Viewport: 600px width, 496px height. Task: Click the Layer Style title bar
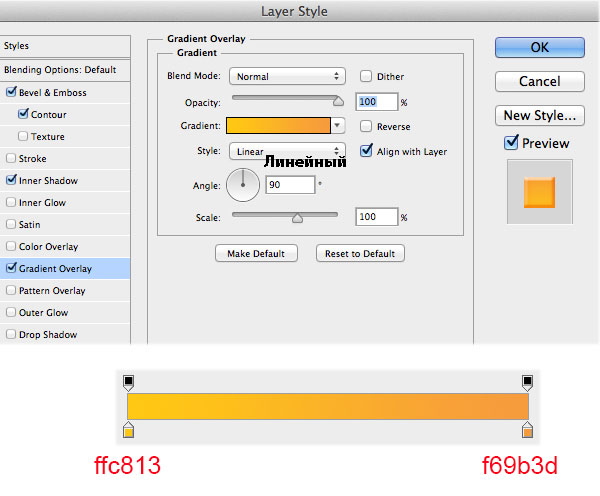[x=300, y=11]
